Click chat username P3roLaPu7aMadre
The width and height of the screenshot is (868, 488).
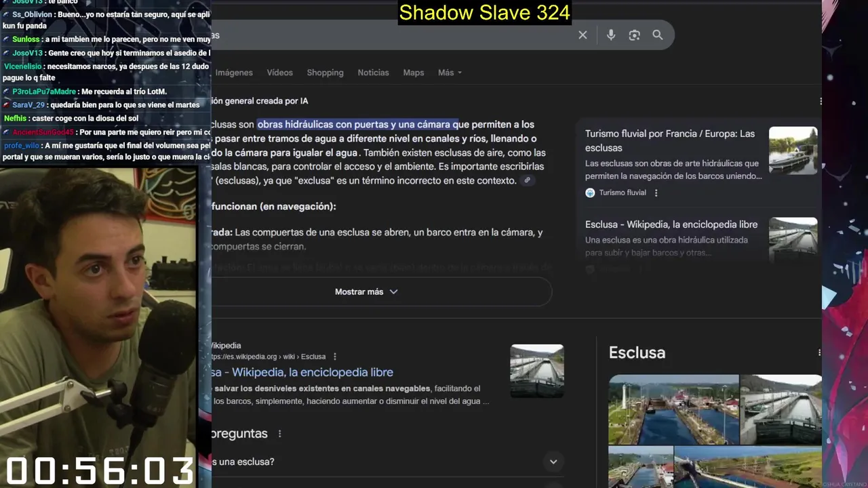pos(44,91)
